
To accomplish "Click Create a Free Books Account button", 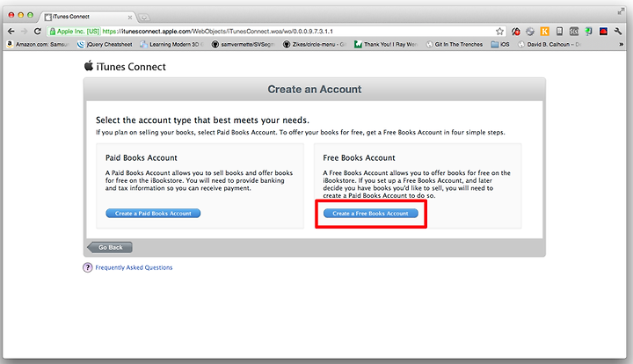I will tap(371, 213).
